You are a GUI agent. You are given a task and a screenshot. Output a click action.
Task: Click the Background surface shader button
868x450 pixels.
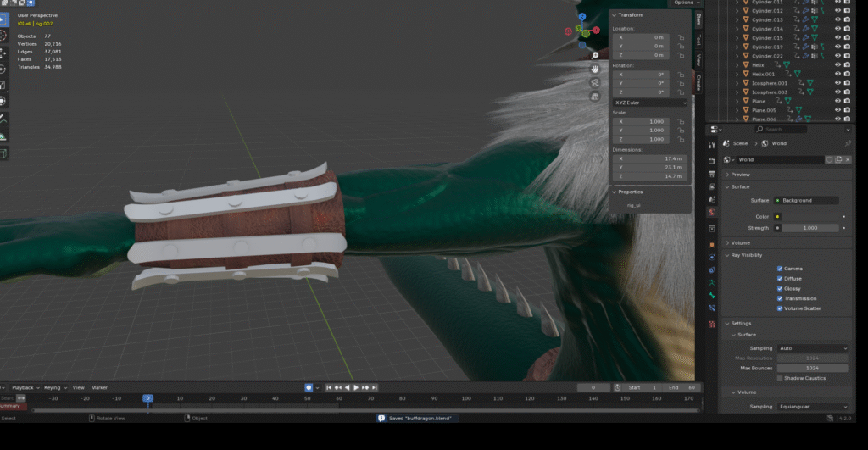805,200
